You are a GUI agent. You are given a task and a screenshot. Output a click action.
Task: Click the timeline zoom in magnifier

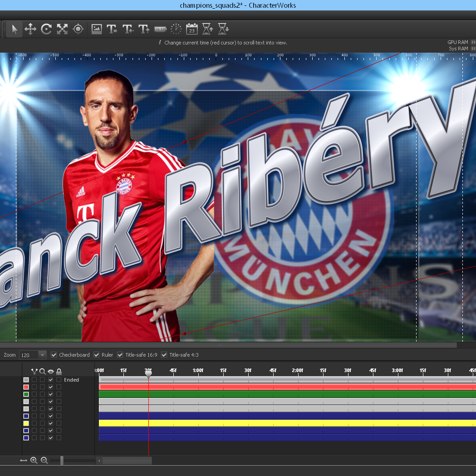(x=34, y=461)
